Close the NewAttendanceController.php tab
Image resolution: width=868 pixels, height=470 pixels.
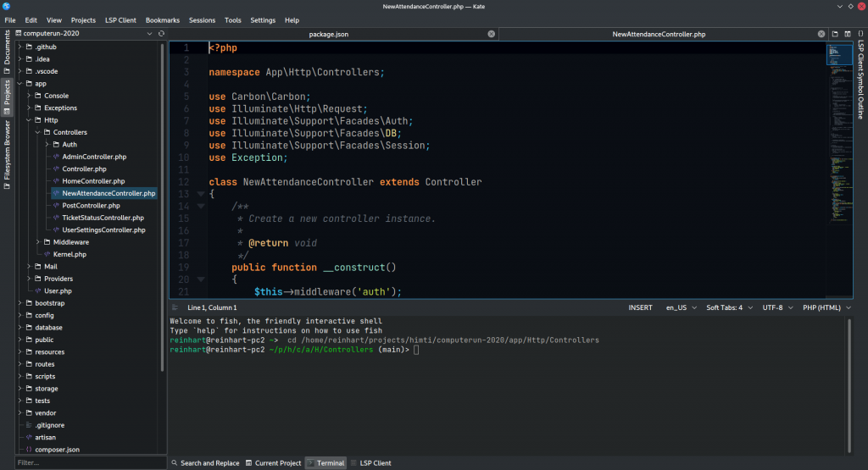pos(821,34)
